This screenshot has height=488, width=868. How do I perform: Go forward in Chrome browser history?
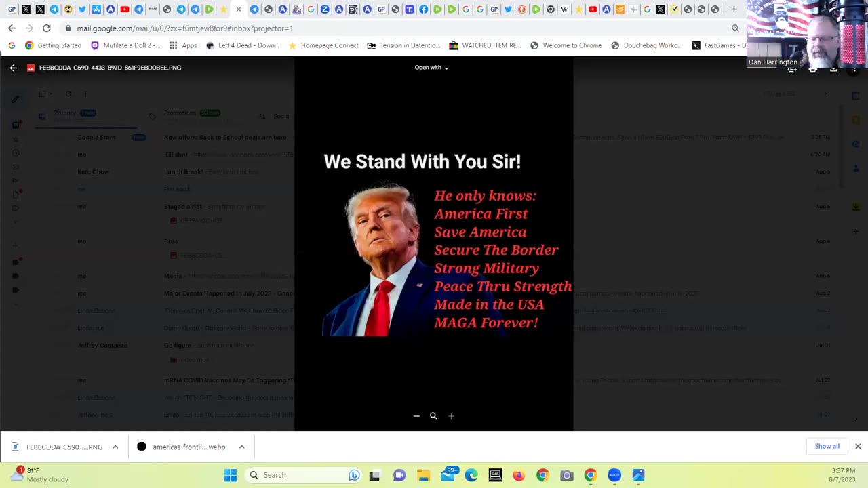[x=29, y=28]
